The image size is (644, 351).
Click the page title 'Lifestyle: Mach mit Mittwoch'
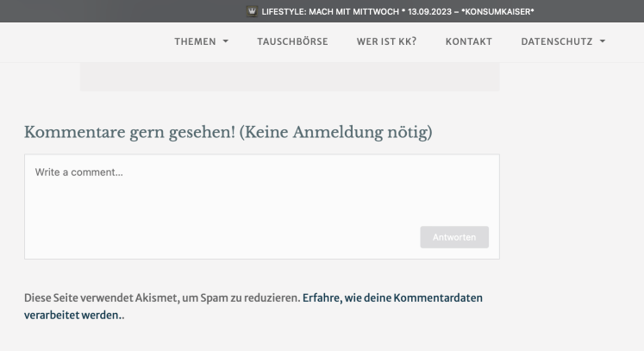coord(328,9)
